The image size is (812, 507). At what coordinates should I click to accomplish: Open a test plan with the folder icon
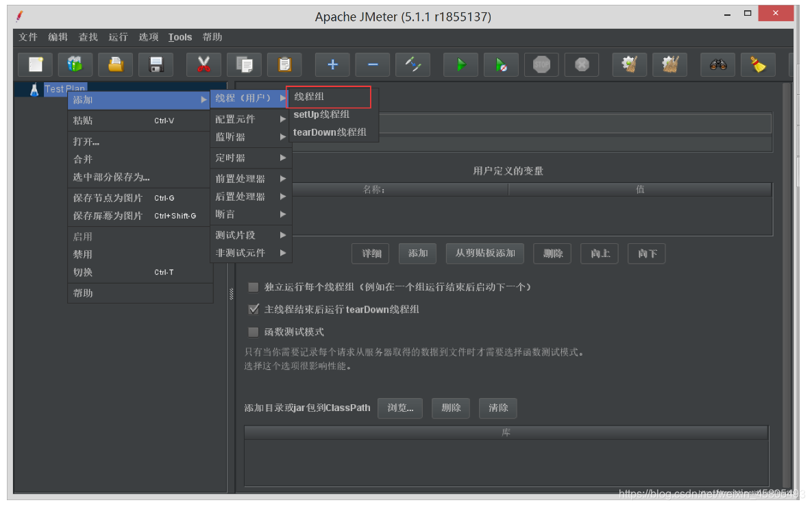tap(115, 64)
